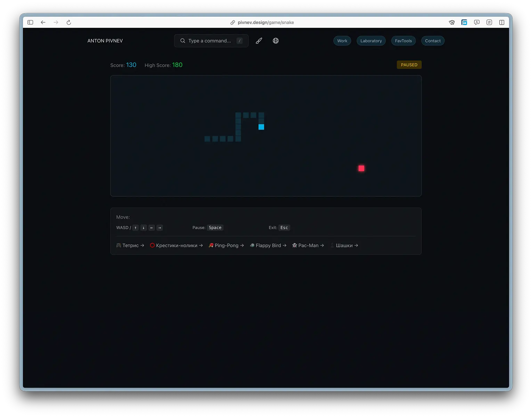This screenshot has height=417, width=532.
Task: Click the ANTON PIVNEV site logo
Action: (105, 41)
